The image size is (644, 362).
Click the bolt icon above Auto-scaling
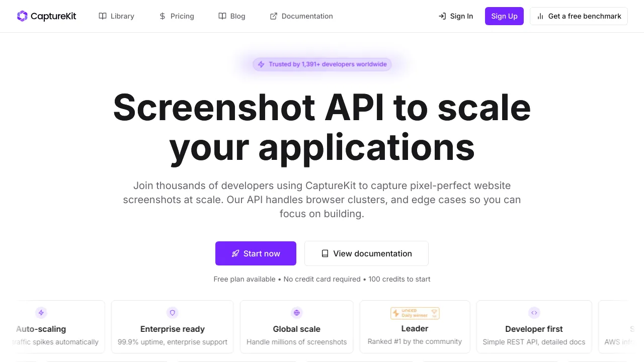[x=41, y=313]
